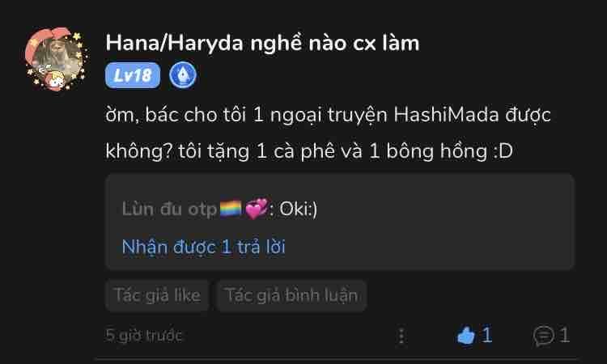
Task: Click the rainbow flag emoji in reply
Action: 231,209
